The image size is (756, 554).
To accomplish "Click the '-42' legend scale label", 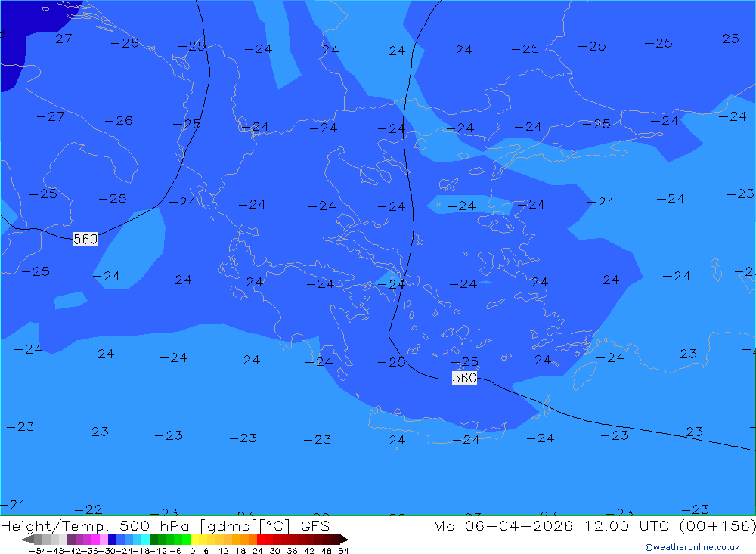I will [x=73, y=551].
